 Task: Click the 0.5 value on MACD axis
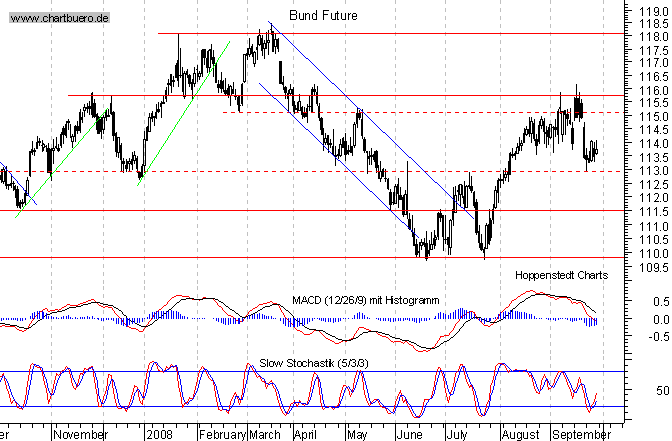pyautogui.click(x=657, y=300)
